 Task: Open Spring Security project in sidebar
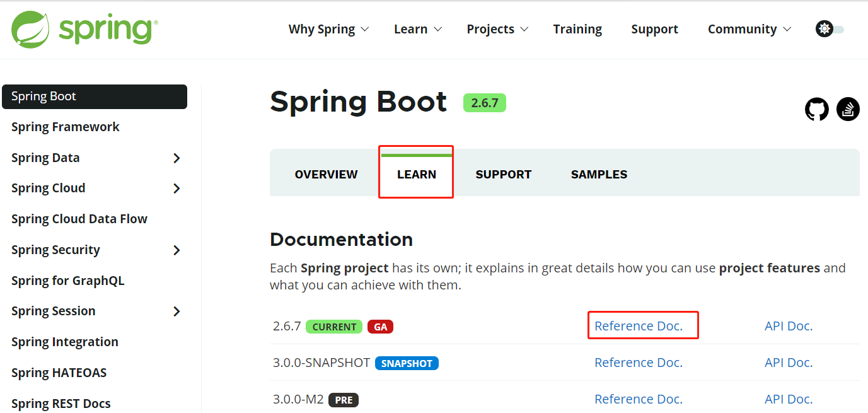tap(55, 250)
